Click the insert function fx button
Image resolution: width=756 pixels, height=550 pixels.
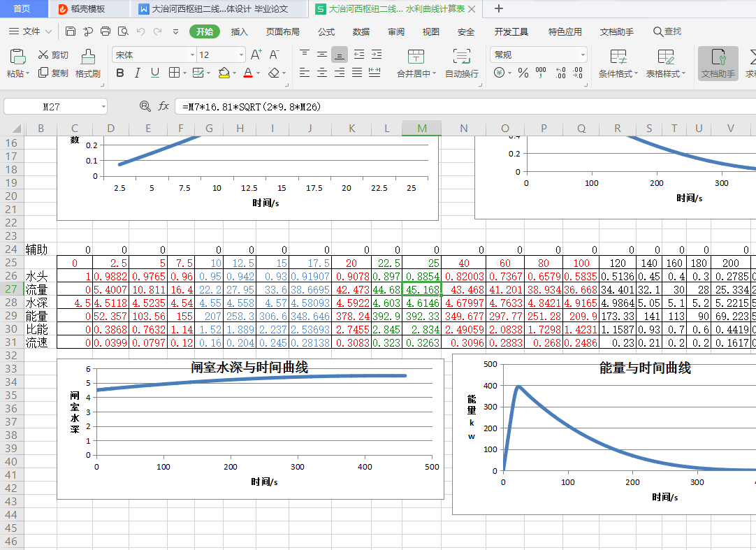click(x=163, y=106)
